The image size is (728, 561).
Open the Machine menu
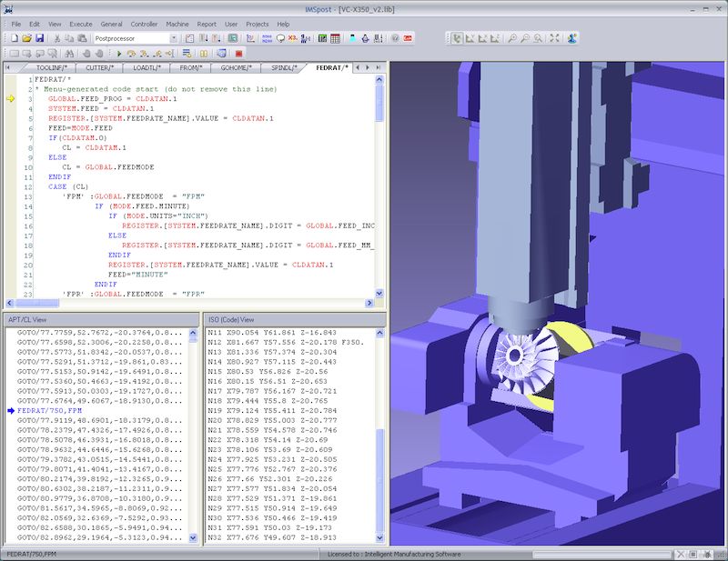(x=177, y=24)
